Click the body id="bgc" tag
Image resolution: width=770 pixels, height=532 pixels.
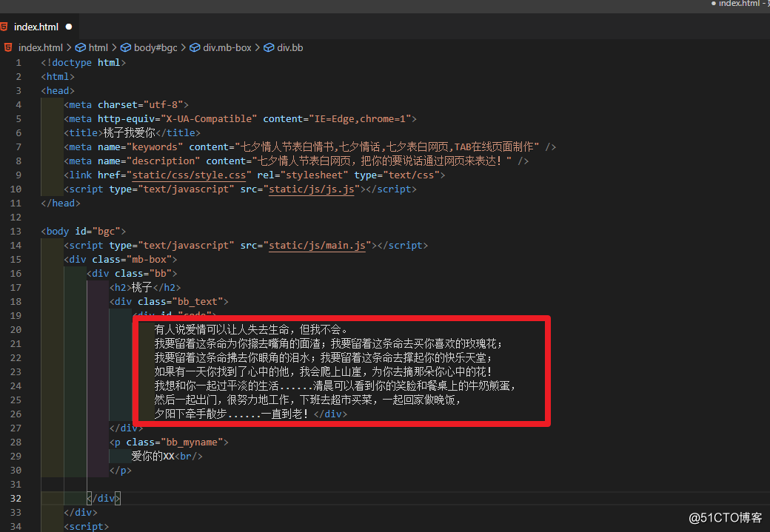[84, 231]
